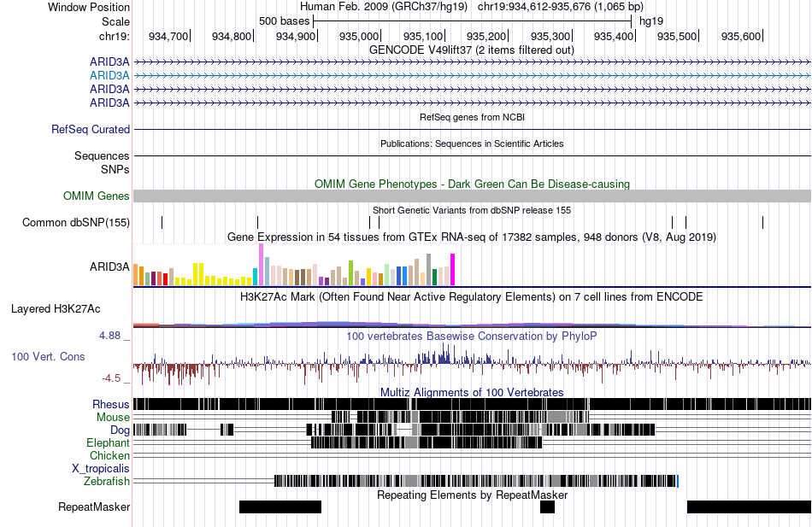
Task: Open the 100 Vert. Cons label
Action: (48, 357)
